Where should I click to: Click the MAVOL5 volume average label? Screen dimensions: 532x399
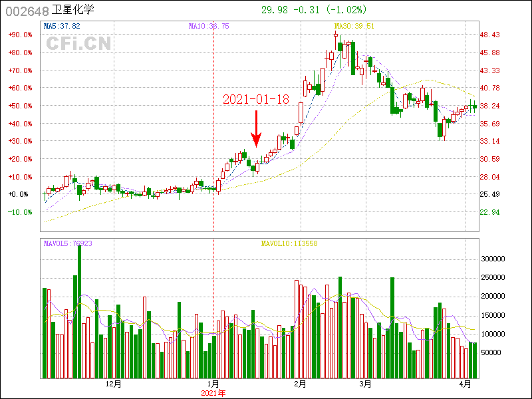click(67, 243)
